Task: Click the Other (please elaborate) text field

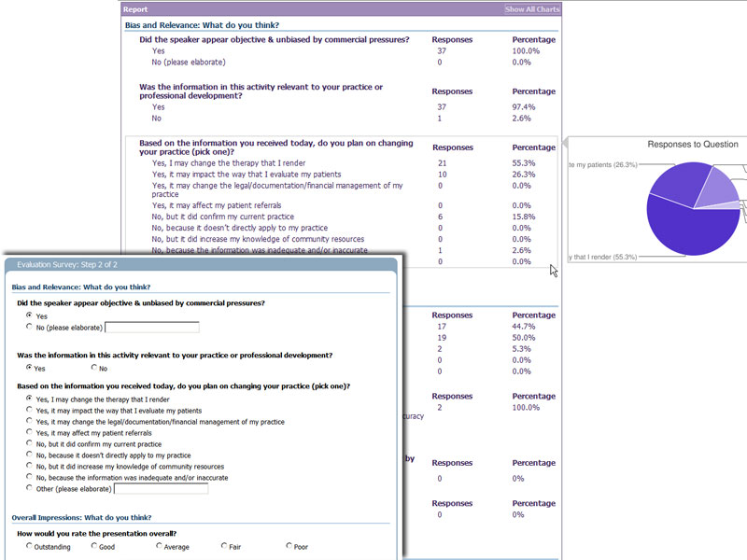Action: (x=161, y=488)
